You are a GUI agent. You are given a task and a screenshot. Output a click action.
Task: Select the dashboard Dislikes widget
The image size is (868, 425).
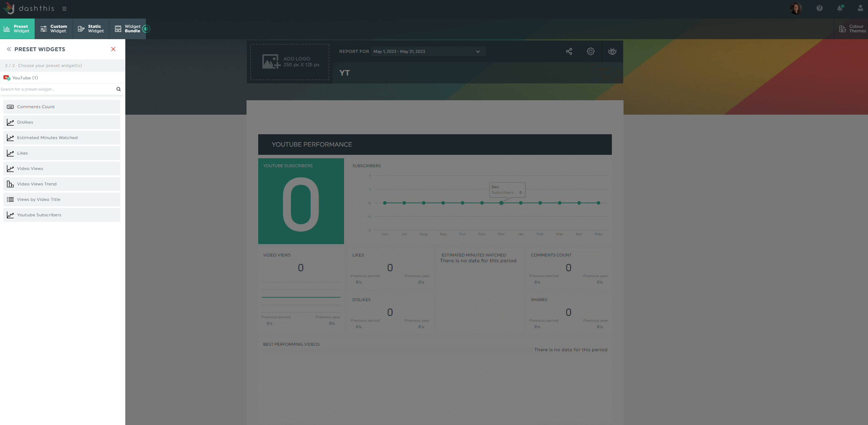390,313
